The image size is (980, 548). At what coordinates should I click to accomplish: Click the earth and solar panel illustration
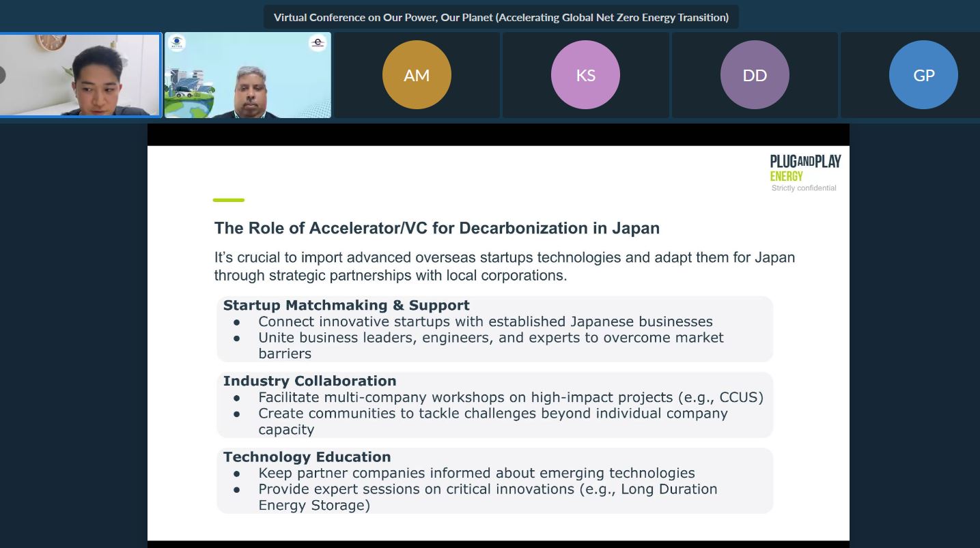point(190,96)
